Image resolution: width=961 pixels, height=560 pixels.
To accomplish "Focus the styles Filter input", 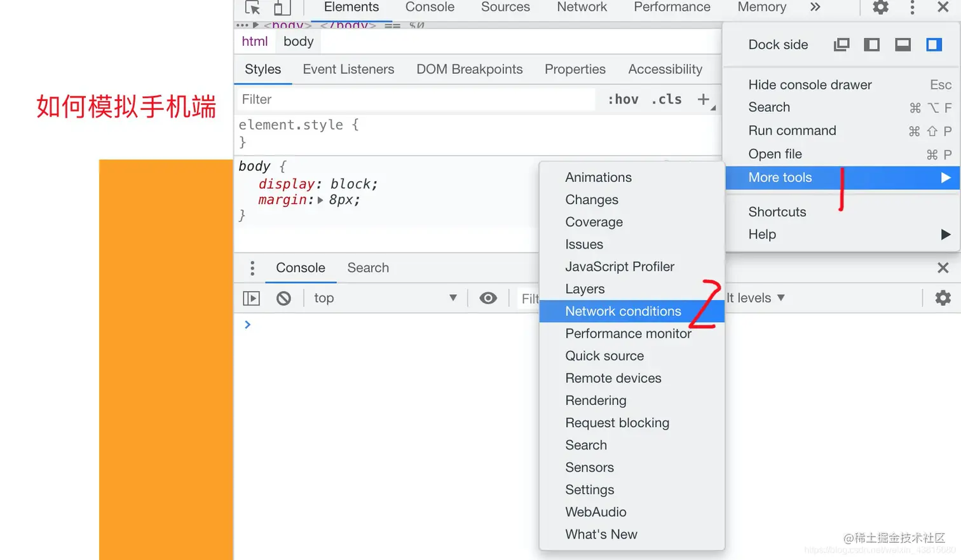I will (x=416, y=99).
